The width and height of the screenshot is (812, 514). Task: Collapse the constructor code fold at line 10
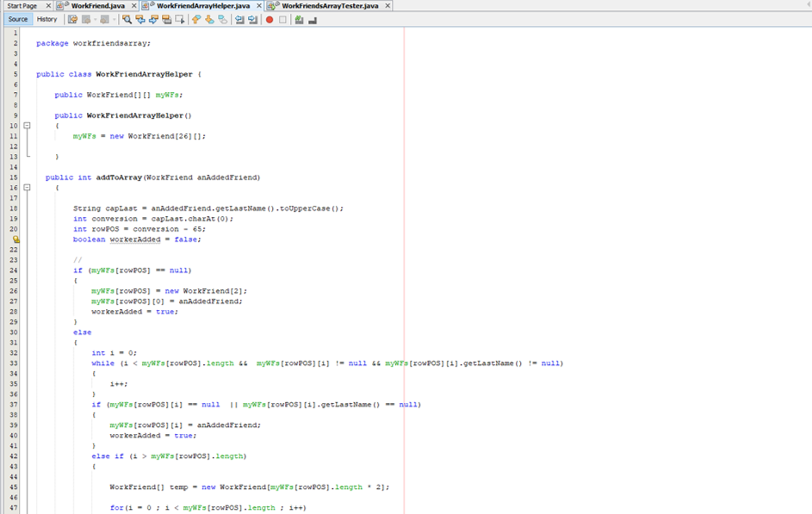pyautogui.click(x=27, y=126)
